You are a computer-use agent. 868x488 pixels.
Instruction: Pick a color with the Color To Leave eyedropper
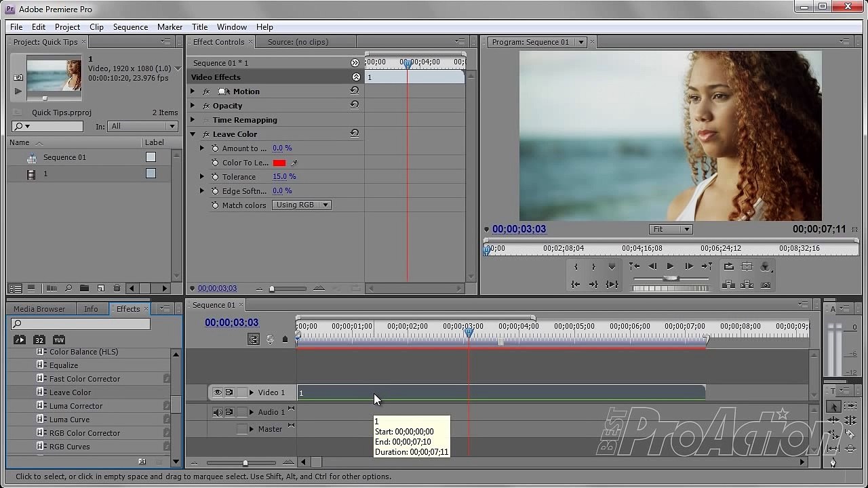coord(294,163)
